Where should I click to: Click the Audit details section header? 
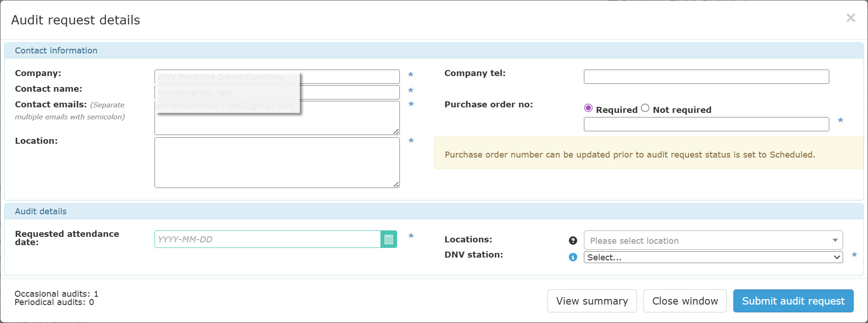41,211
